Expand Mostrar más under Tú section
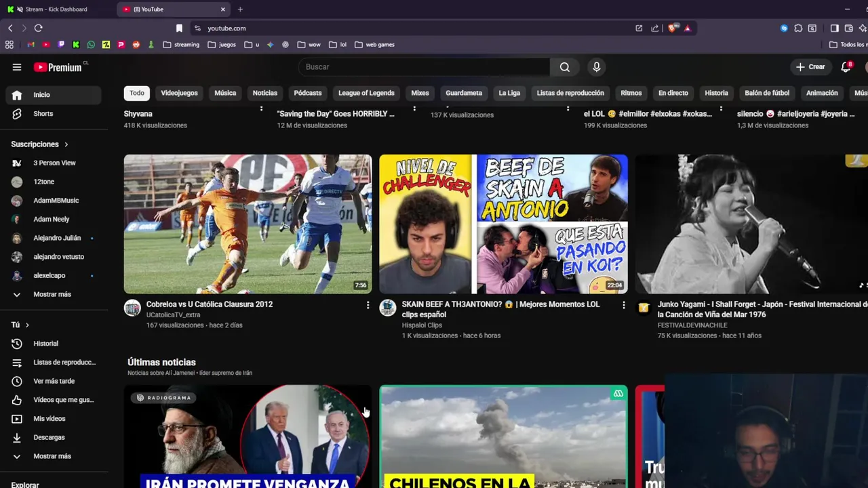This screenshot has height=488, width=868. point(54,456)
